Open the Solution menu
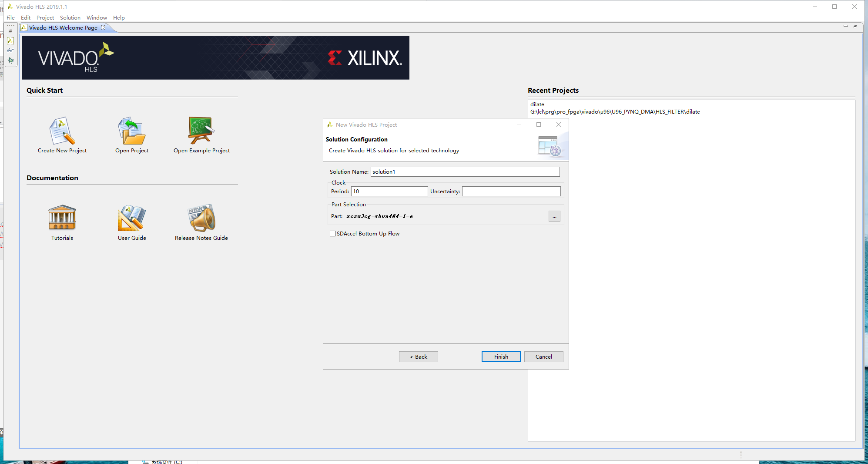This screenshot has height=464, width=868. tap(70, 18)
